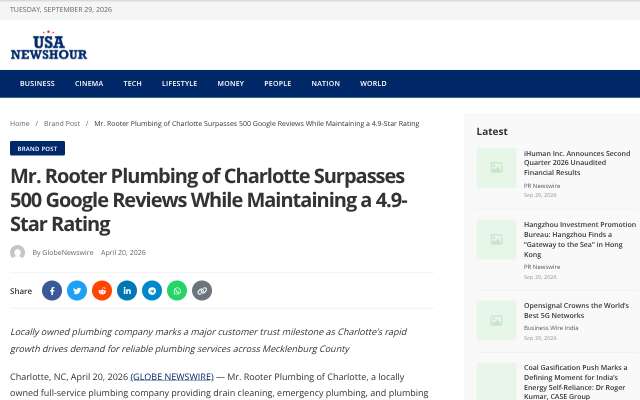
Task: Go to the Lifestyle section
Action: click(179, 84)
